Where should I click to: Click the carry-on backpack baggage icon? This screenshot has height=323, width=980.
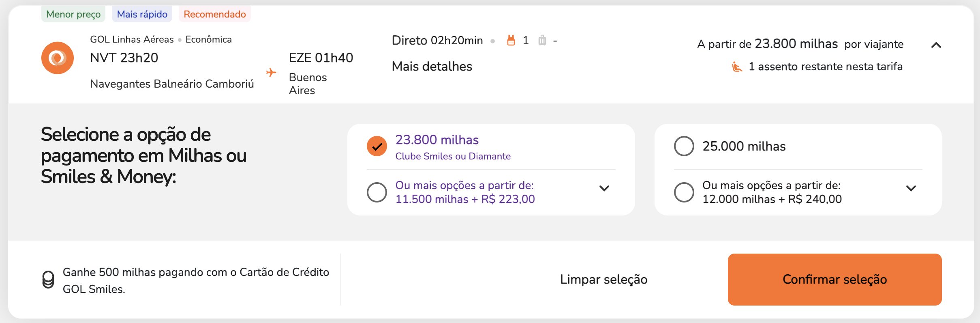pos(511,40)
